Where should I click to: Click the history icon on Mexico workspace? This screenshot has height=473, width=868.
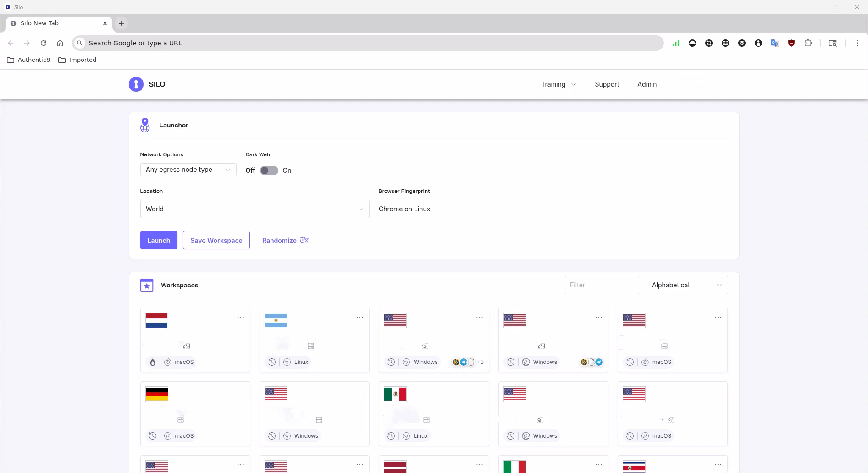[x=391, y=436]
